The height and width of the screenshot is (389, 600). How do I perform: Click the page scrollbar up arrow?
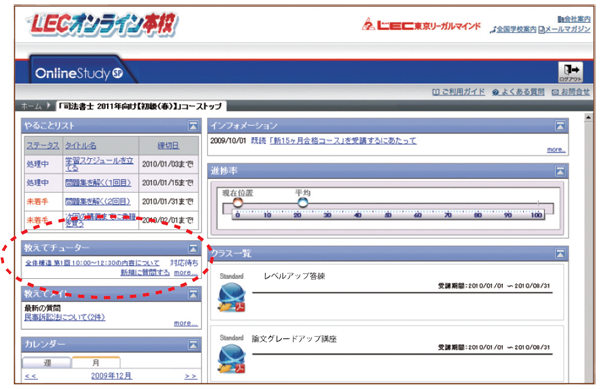click(x=589, y=118)
